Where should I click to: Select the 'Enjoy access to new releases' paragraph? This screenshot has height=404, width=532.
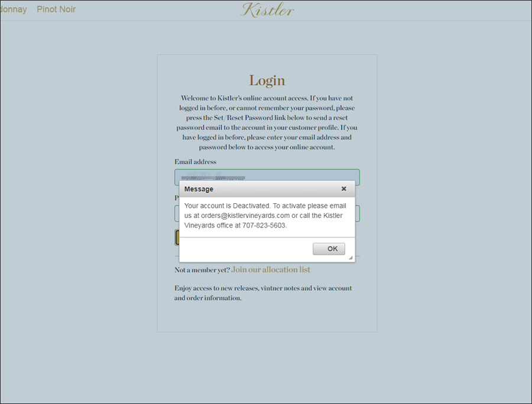point(263,293)
